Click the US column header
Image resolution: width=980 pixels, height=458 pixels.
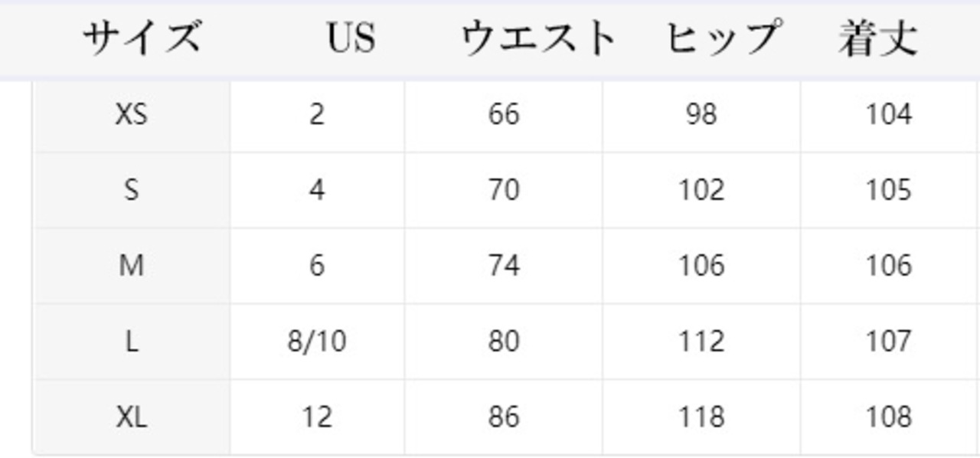(351, 38)
